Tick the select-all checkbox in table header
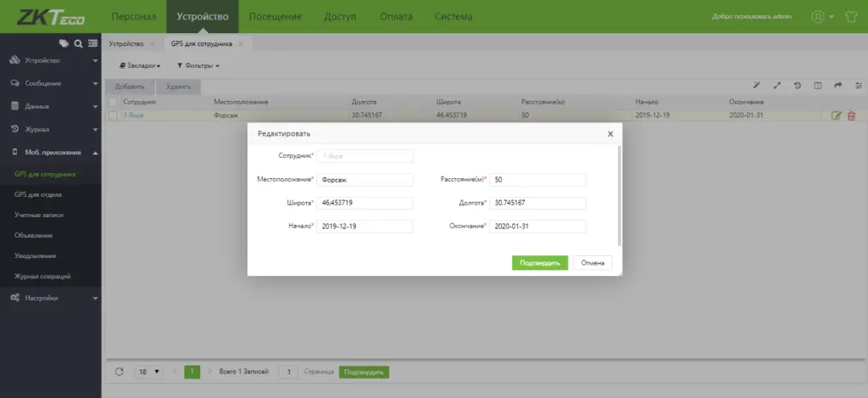The image size is (868, 398). tap(113, 102)
